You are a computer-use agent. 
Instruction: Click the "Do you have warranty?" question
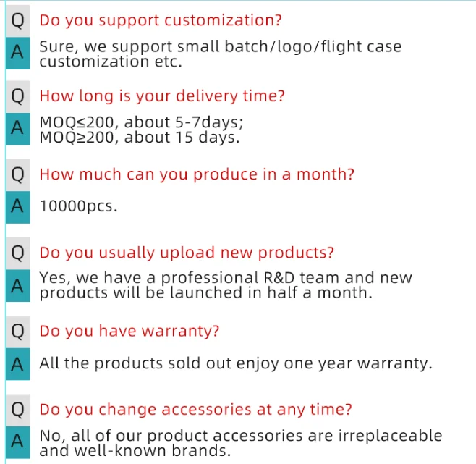pyautogui.click(x=129, y=331)
